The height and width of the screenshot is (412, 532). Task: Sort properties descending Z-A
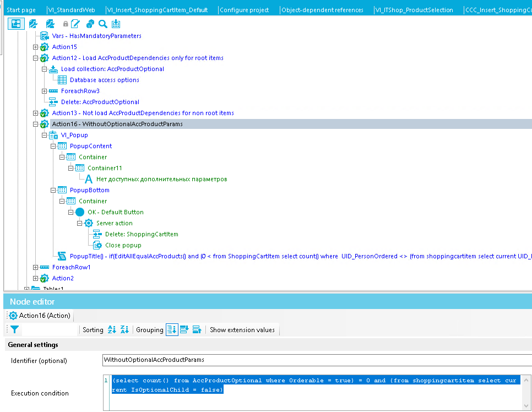[124, 329]
